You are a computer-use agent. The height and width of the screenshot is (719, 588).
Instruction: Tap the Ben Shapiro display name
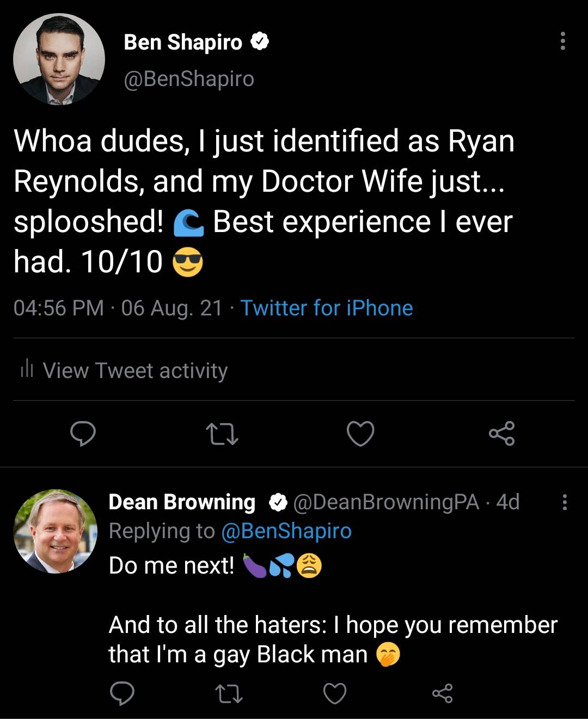click(x=183, y=42)
